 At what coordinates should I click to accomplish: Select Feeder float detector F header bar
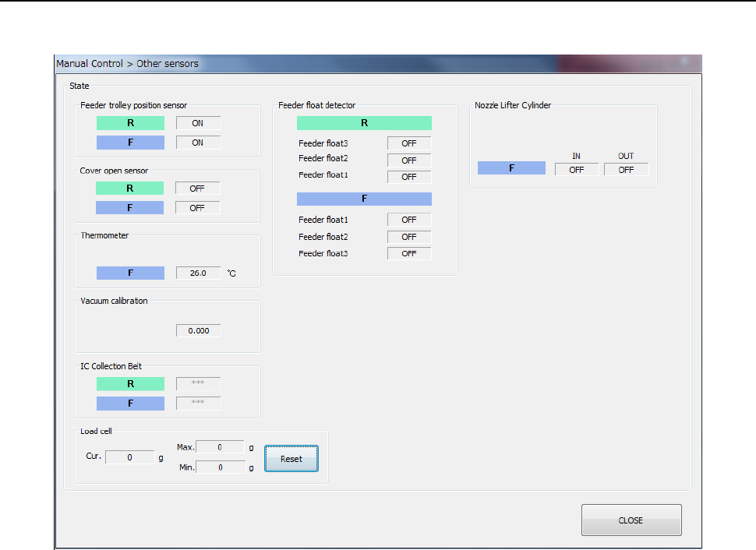pyautogui.click(x=364, y=199)
